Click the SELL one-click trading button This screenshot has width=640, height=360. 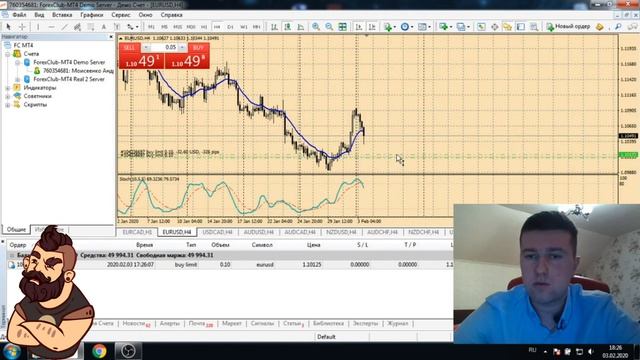coord(129,48)
